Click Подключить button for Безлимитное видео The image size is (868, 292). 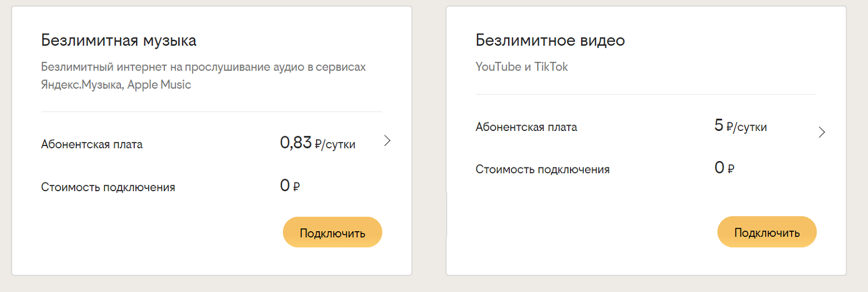click(x=767, y=232)
